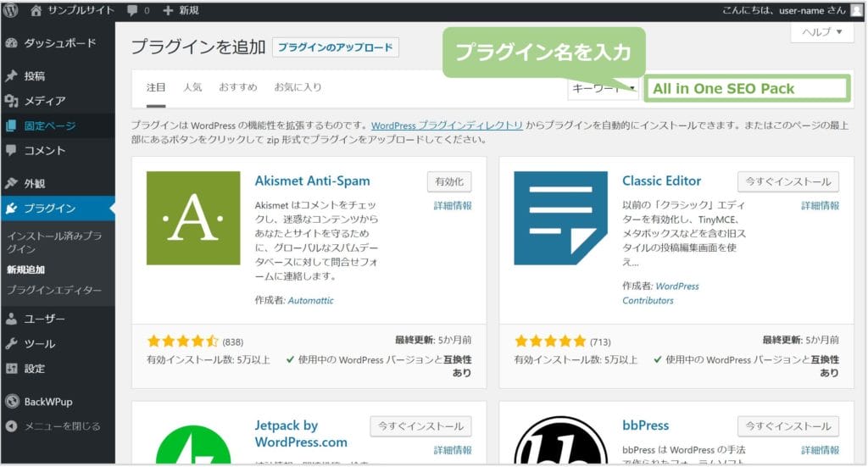Open 詳細情報 for bbPress
Image resolution: width=868 pixels, height=467 pixels.
[x=821, y=450]
